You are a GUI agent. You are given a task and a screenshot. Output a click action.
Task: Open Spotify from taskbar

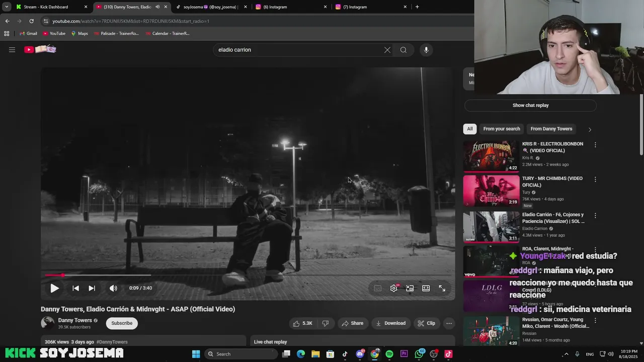[389, 354]
